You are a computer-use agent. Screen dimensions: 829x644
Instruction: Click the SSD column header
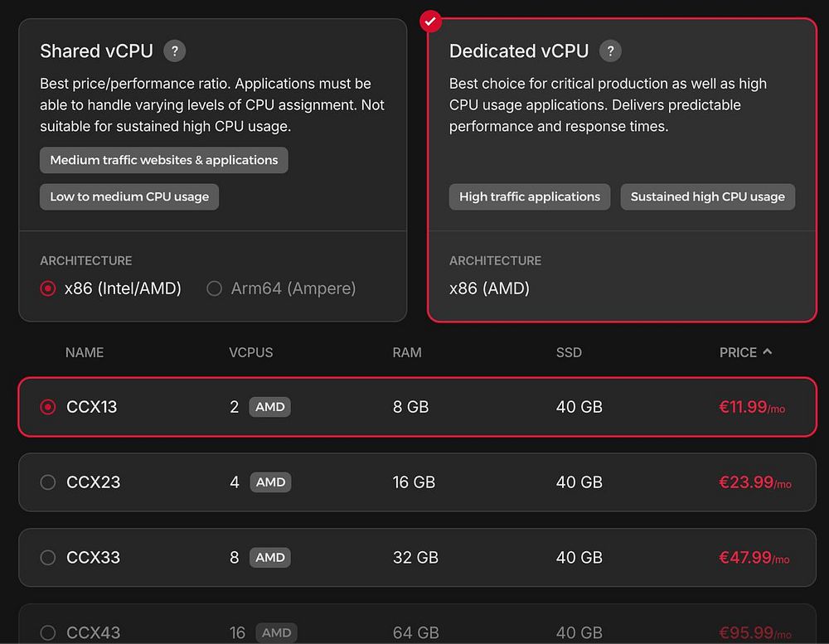pyautogui.click(x=569, y=352)
